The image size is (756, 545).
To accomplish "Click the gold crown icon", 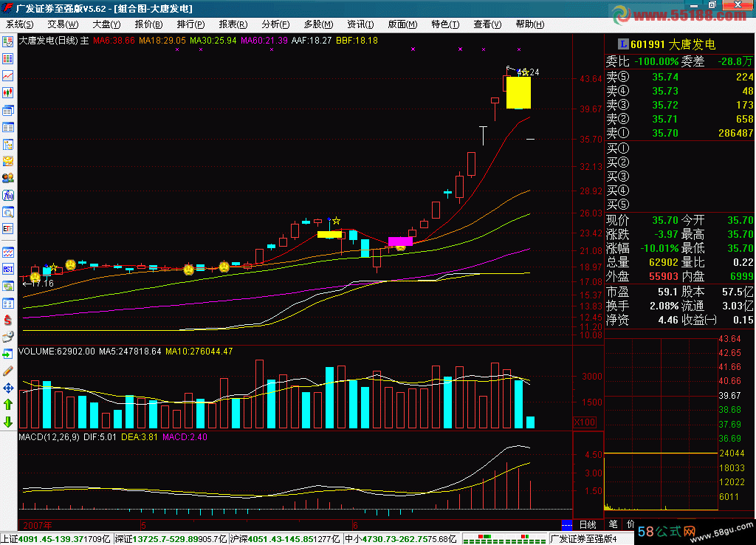I will (x=7, y=161).
